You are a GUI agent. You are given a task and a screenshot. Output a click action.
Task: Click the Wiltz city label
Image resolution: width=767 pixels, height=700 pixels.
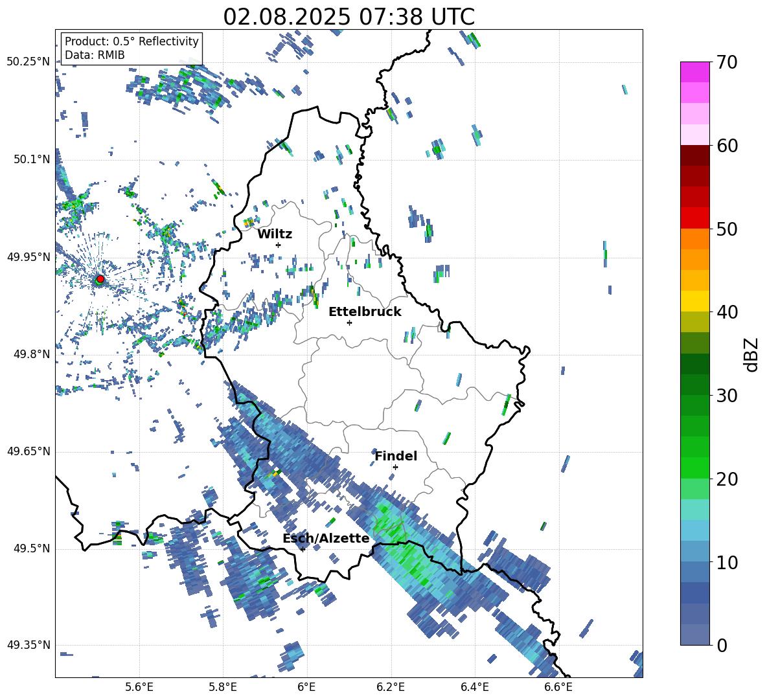tap(275, 234)
